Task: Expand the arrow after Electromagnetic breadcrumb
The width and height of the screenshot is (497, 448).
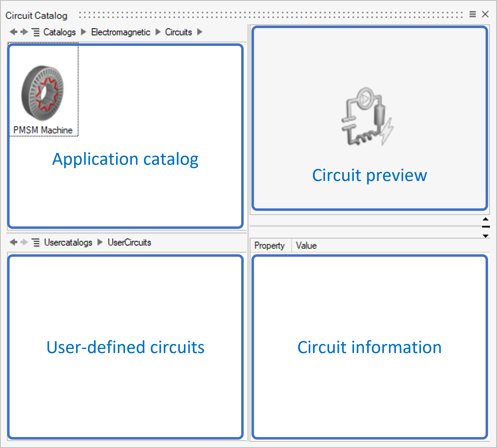Action: click(x=158, y=32)
